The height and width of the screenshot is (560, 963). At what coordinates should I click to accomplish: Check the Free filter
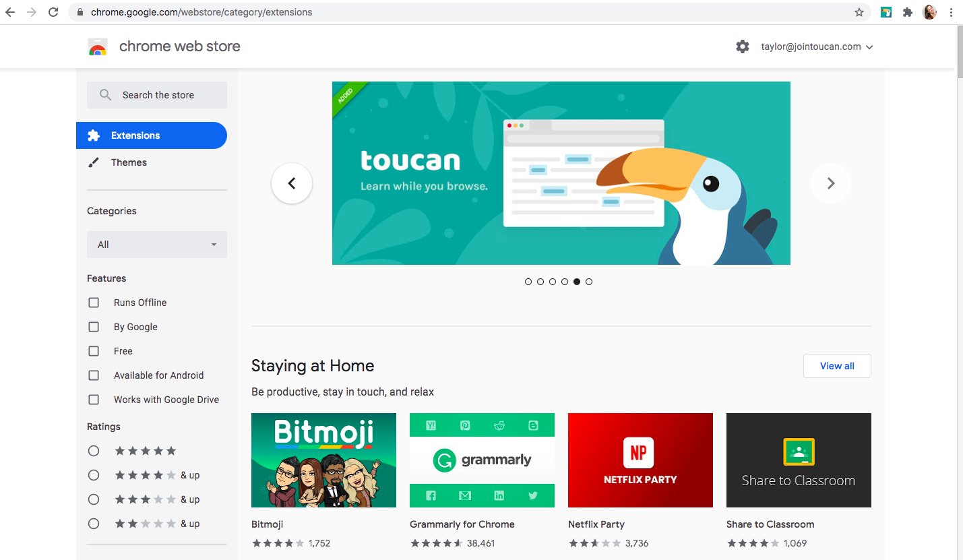tap(94, 351)
